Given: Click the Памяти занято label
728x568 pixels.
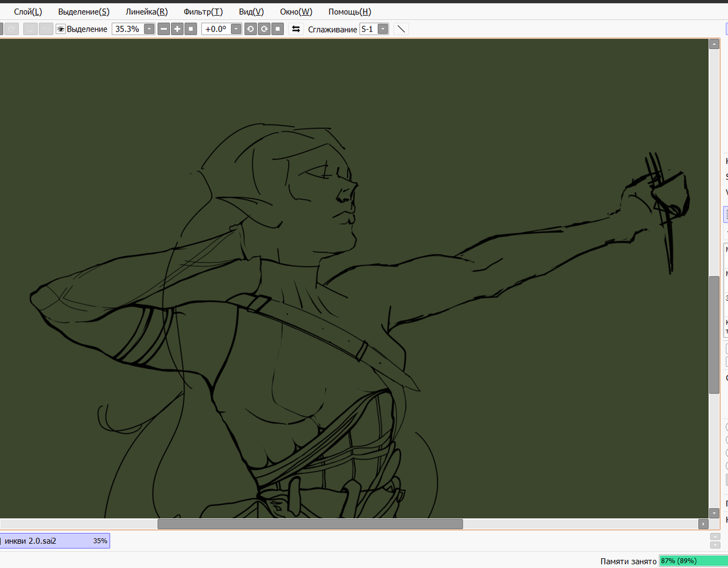Looking at the screenshot, I should coord(628,561).
